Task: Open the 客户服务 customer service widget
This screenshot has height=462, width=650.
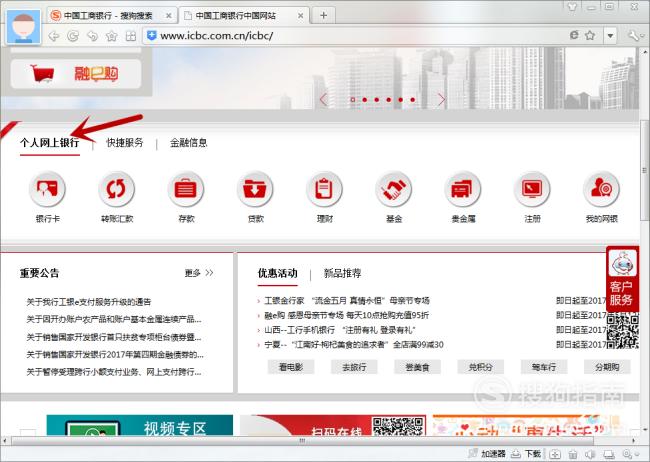Action: click(622, 277)
